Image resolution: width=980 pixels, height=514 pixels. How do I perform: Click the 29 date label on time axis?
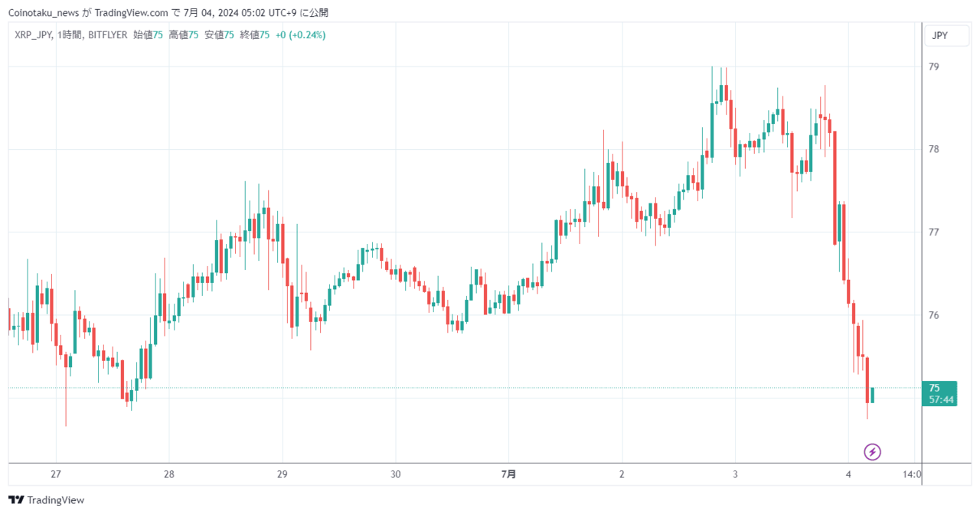282,474
